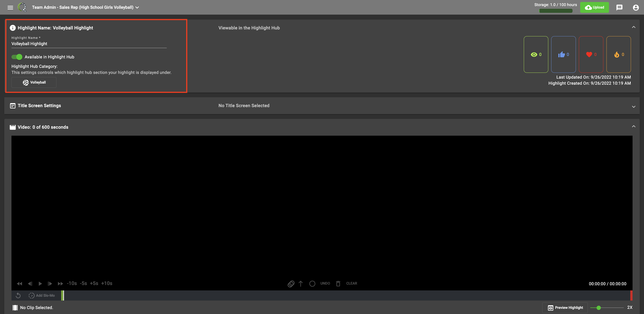Click the Preview Highlight button
The height and width of the screenshot is (314, 644).
coord(565,308)
